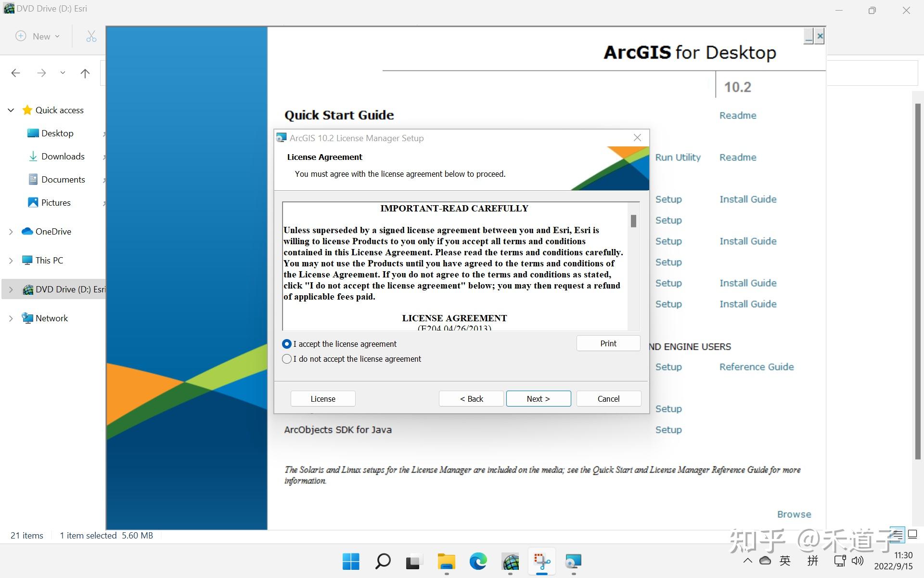The image size is (924, 578).
Task: Open the volume control in system tray
Action: pyautogui.click(x=858, y=561)
